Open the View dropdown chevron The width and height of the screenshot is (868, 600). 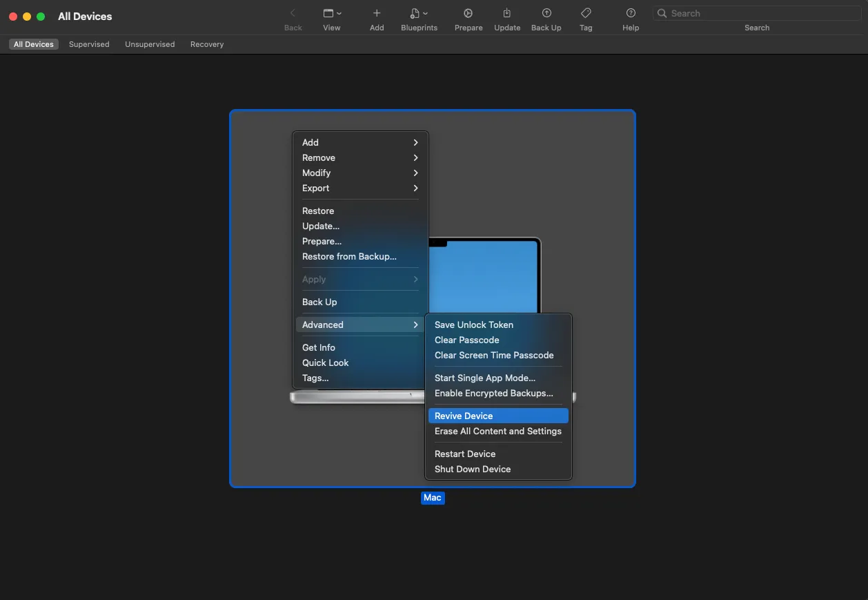pos(339,14)
